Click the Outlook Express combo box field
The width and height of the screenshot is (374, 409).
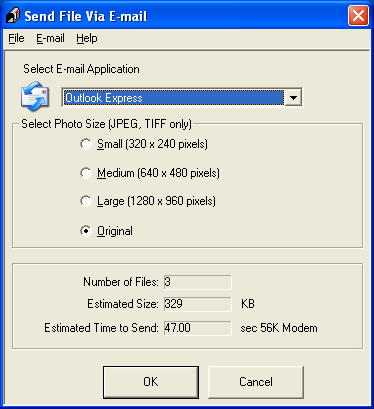[182, 98]
